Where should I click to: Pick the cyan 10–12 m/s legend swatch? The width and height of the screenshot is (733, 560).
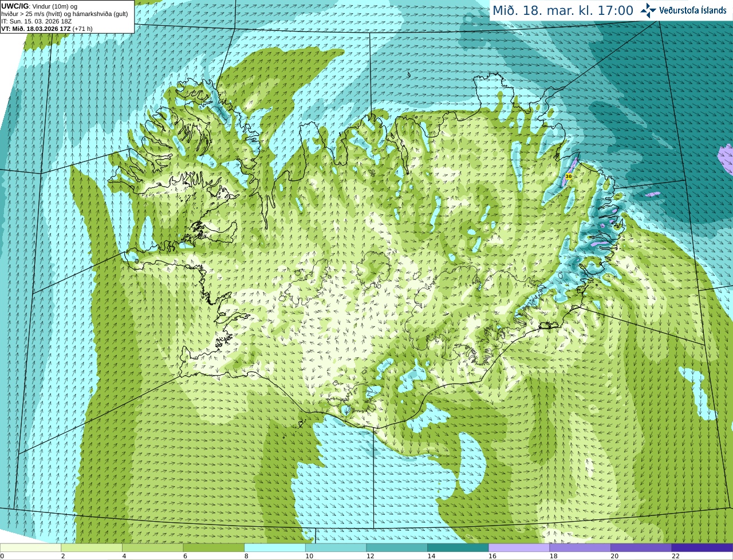point(336,548)
